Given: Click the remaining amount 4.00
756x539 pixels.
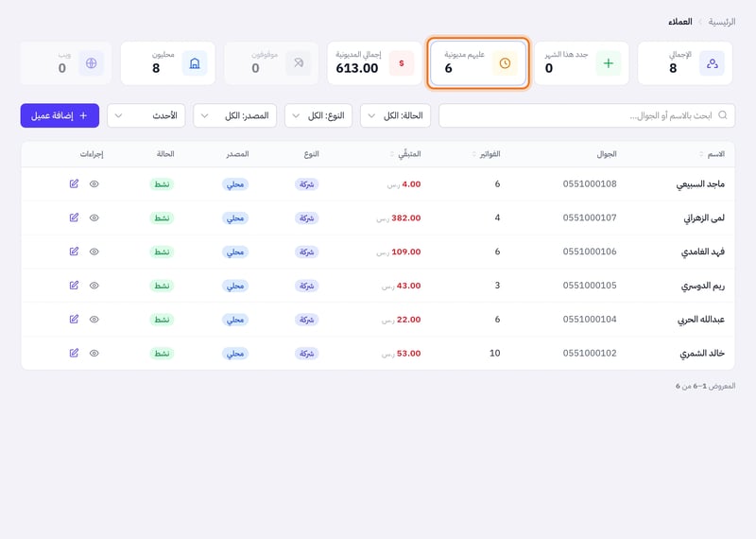Looking at the screenshot, I should (x=411, y=184).
